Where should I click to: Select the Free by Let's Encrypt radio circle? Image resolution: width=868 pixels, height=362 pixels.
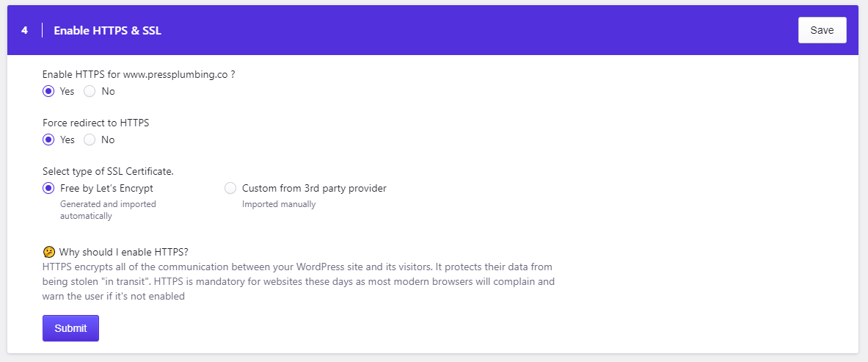click(48, 188)
